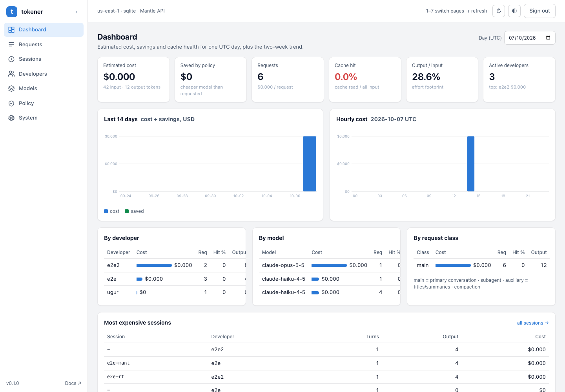The height and width of the screenshot is (392, 565).
Task: Click the e2e2 cost bar
Action: [154, 265]
